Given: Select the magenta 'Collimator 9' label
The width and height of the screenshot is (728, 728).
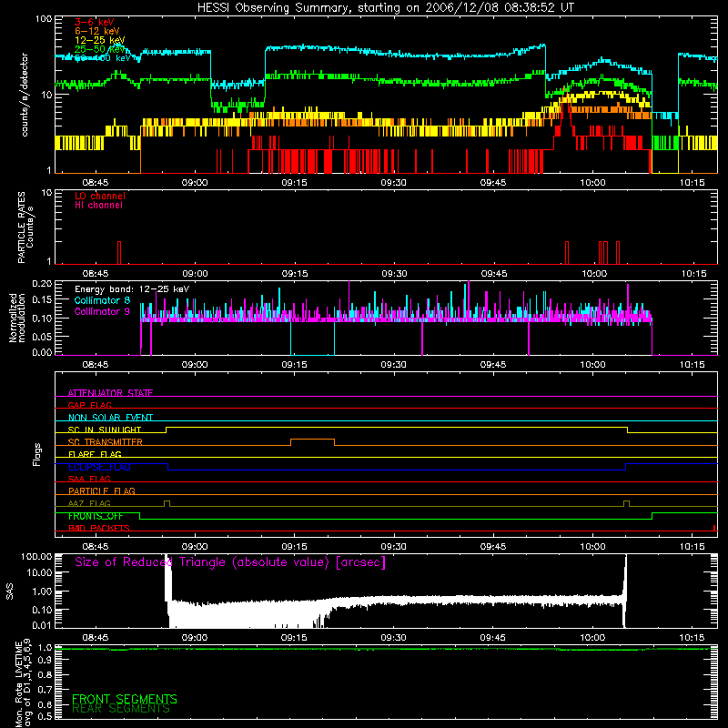Looking at the screenshot, I should tap(102, 311).
